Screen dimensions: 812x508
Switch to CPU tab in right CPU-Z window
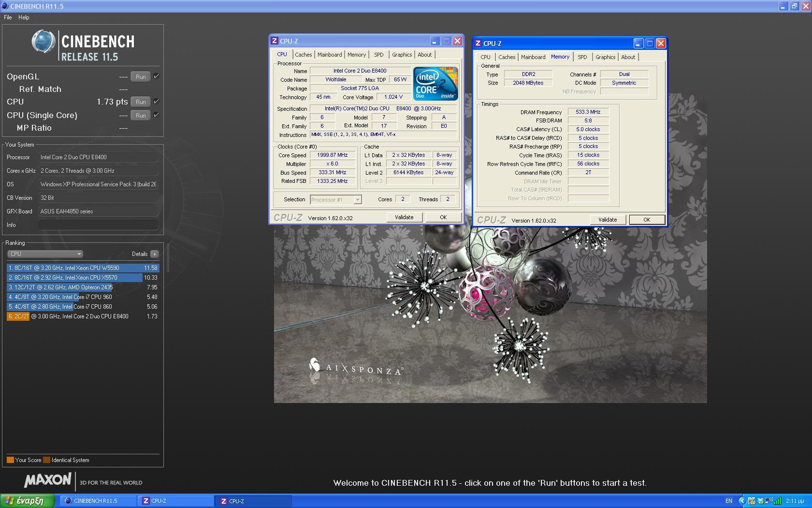pos(485,57)
